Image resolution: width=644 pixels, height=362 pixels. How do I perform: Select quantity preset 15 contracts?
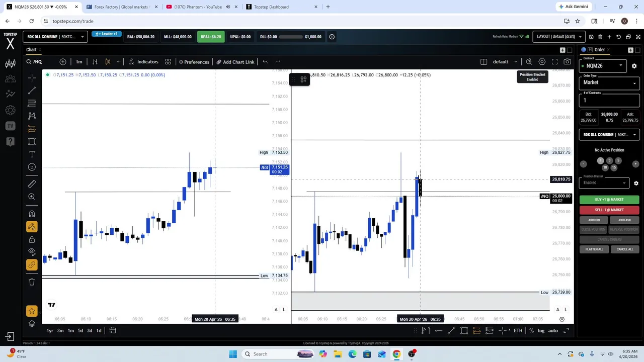(614, 167)
